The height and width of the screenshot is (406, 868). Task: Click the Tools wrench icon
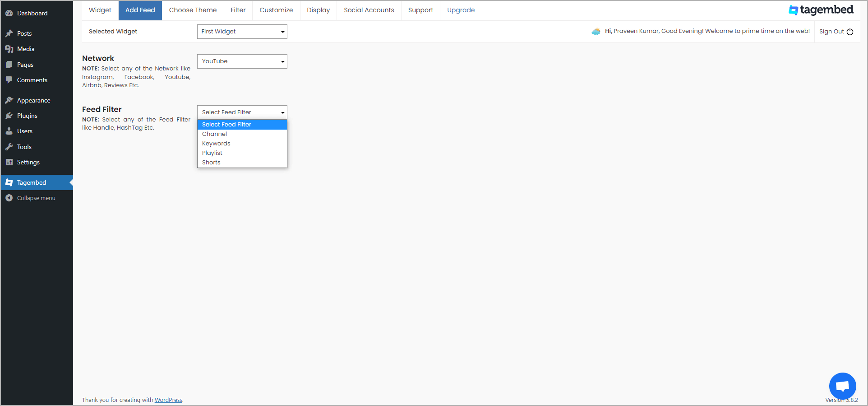coord(9,147)
